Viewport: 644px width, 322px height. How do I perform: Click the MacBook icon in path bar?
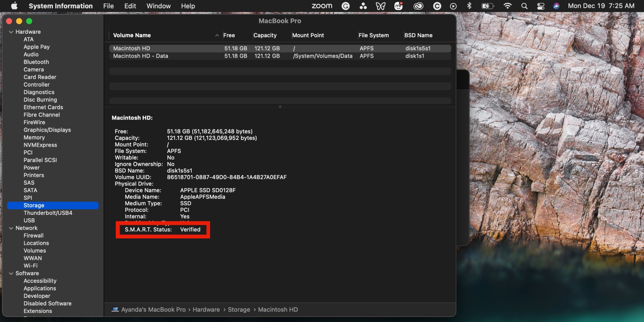click(115, 309)
